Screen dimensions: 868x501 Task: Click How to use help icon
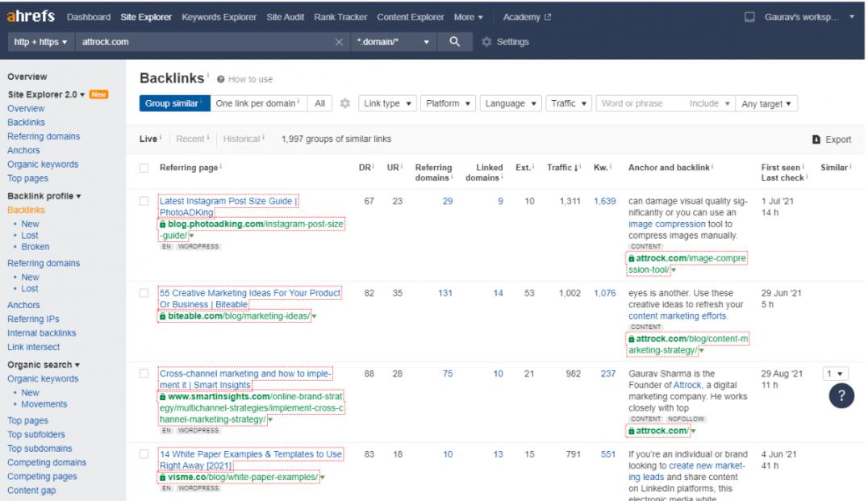coord(220,79)
